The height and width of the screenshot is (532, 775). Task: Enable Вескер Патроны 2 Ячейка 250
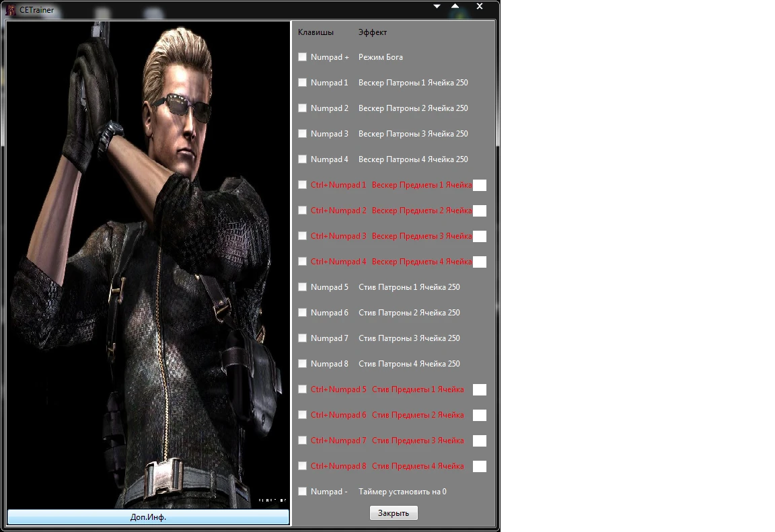(302, 108)
